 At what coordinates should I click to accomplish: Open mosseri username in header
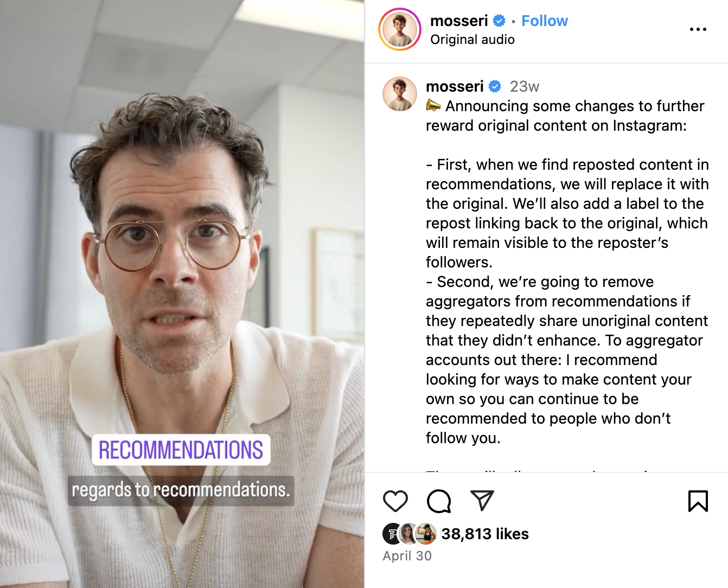459,21
